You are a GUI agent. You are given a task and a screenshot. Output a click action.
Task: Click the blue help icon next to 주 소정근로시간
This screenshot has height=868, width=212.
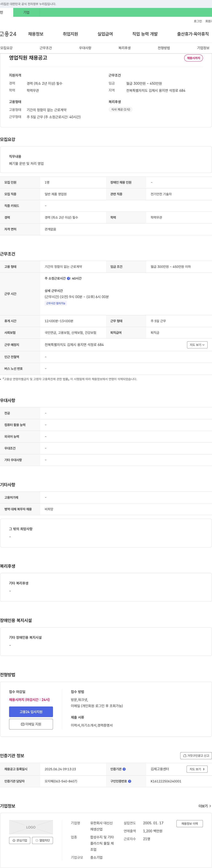[68, 278]
